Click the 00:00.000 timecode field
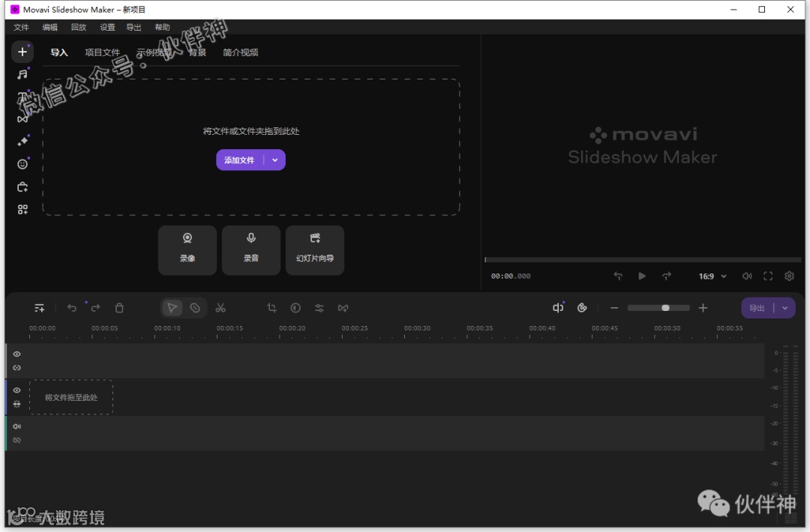Image resolution: width=810 pixels, height=532 pixels. tap(511, 276)
